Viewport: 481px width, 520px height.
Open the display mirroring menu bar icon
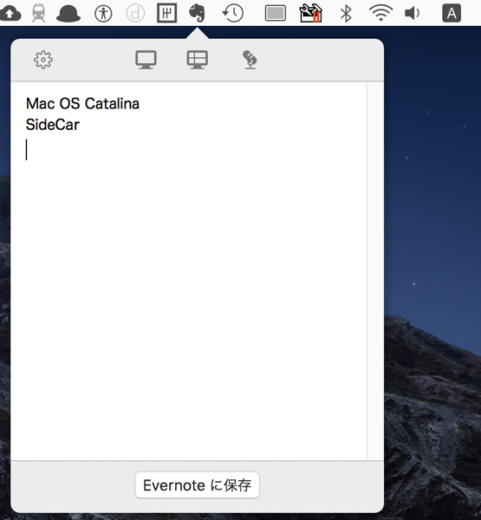[275, 13]
